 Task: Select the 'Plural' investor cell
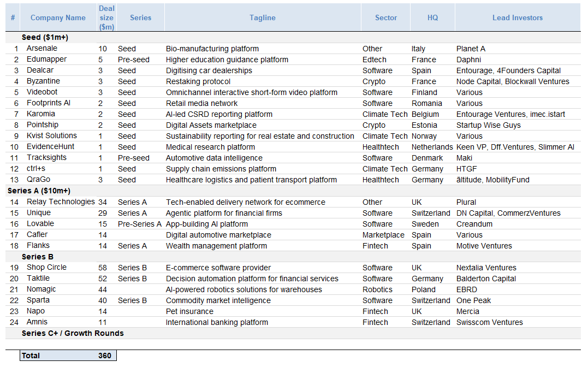tap(466, 202)
